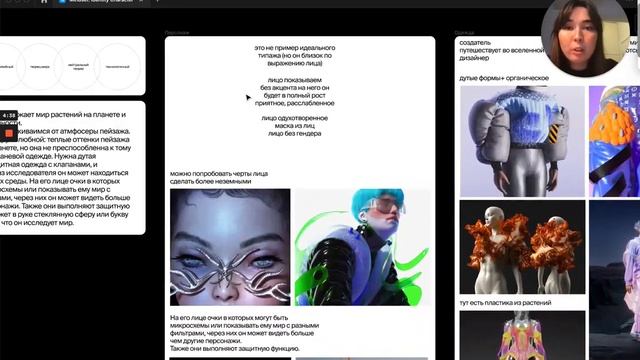Select note 'лицо одухотворенное маска из лиц'

point(295,126)
